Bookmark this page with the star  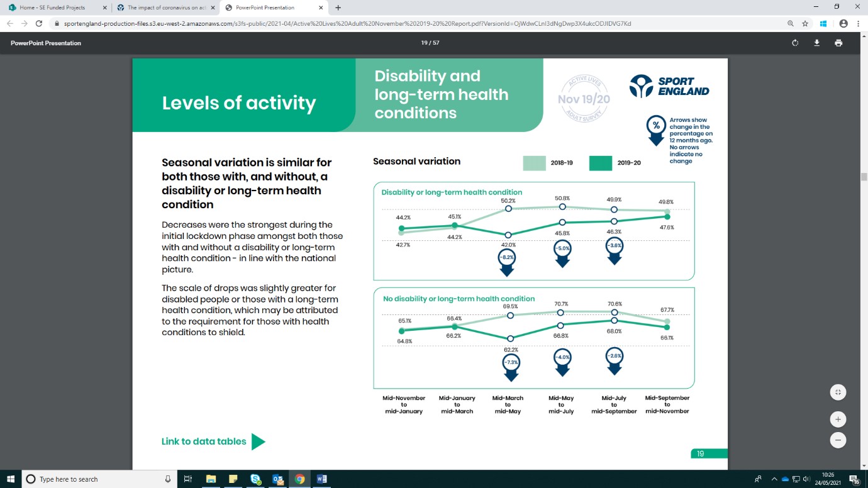click(x=805, y=23)
